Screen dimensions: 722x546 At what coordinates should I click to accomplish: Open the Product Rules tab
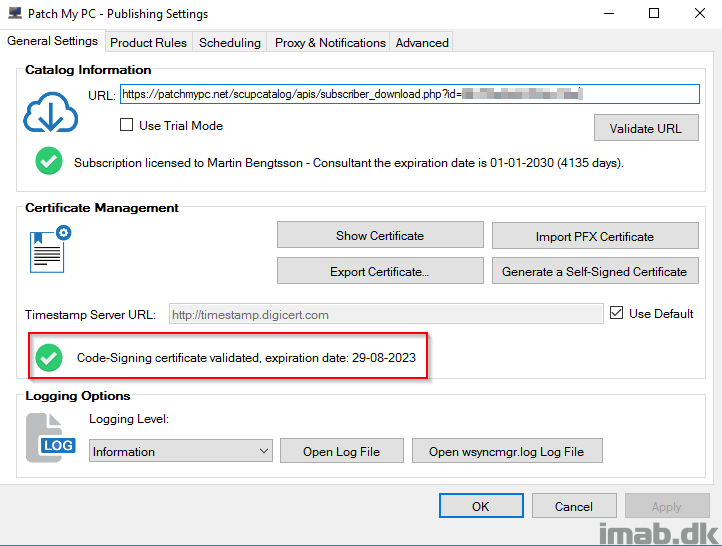[148, 42]
